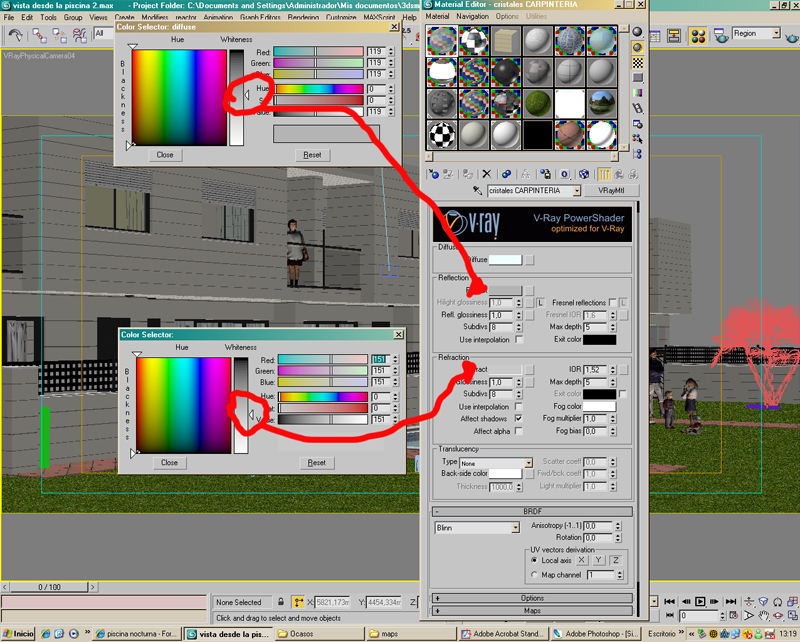Select the green grass material sample slot
Image resolution: width=800 pixels, height=642 pixels.
point(538,104)
